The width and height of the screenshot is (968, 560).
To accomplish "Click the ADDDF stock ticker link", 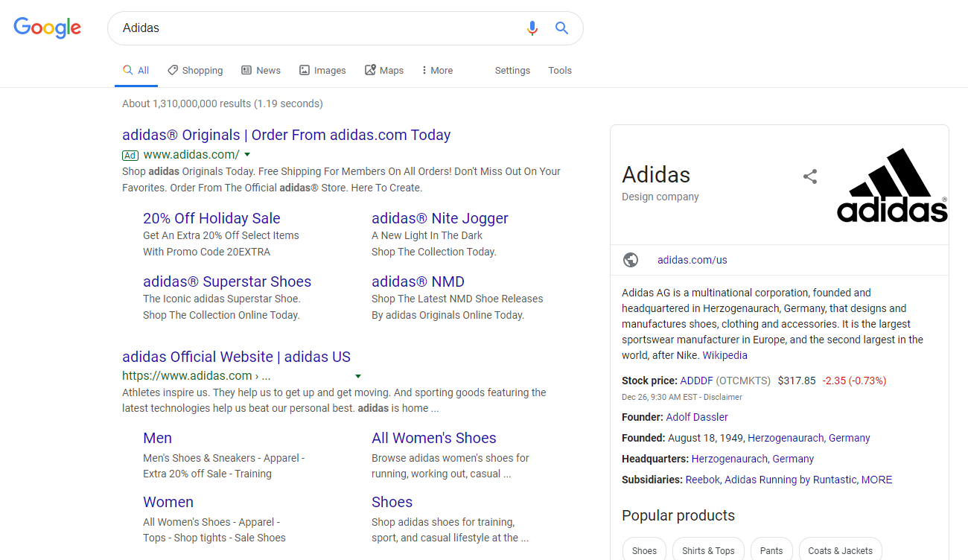I will 696,381.
